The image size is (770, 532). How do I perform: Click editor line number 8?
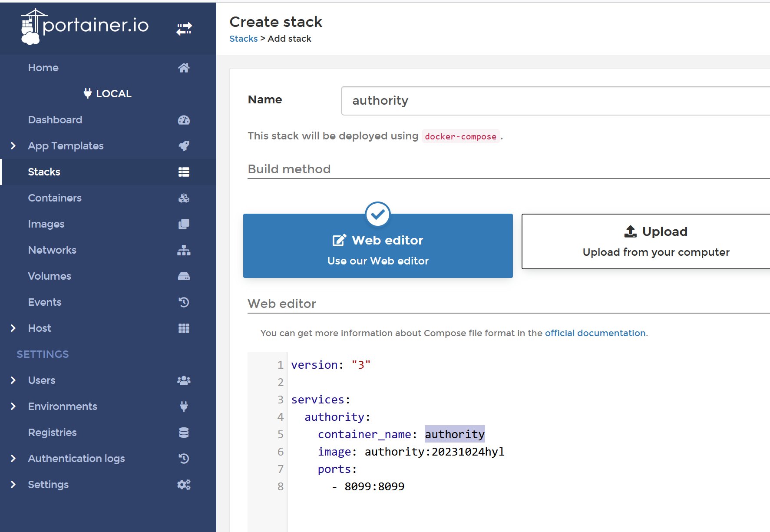(281, 486)
